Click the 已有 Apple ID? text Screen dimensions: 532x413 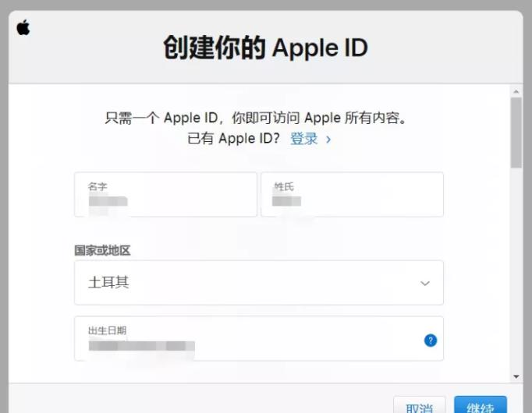[x=233, y=139]
